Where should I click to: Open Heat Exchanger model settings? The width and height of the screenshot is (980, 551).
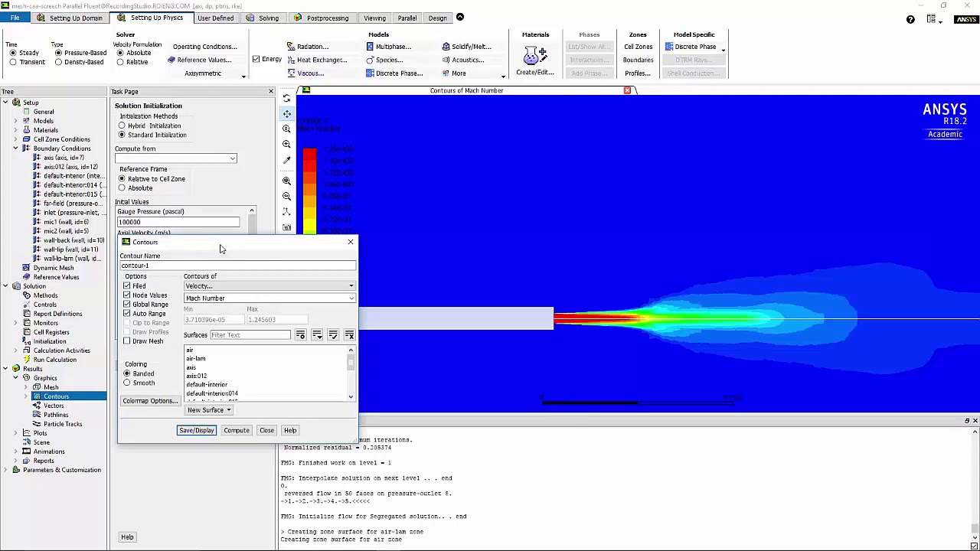click(x=316, y=60)
